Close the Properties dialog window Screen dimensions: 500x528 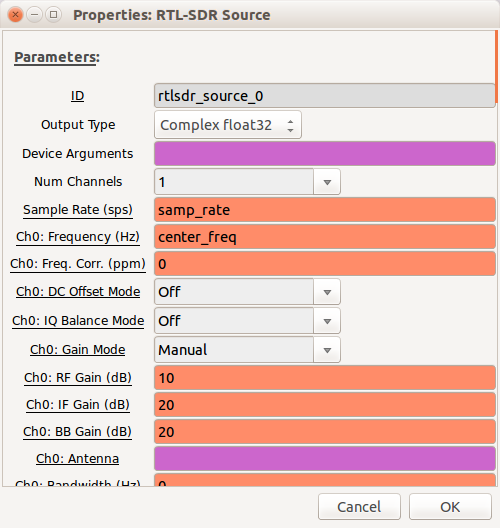tap(15, 15)
